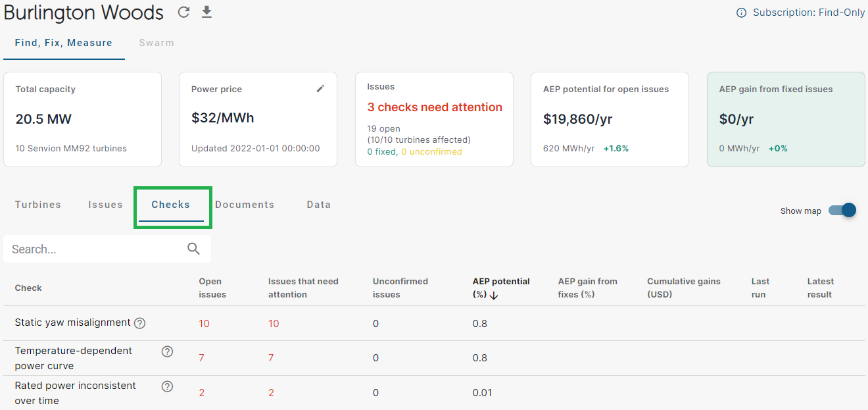Sort by AEP gain from fixes (%) column
The image size is (868, 410).
pyautogui.click(x=588, y=288)
